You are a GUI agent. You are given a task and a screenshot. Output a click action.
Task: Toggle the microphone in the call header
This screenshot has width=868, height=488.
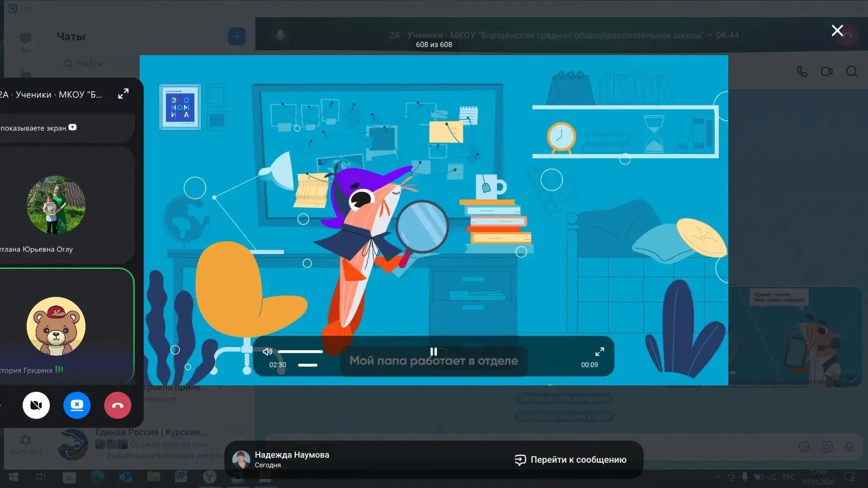tap(280, 35)
